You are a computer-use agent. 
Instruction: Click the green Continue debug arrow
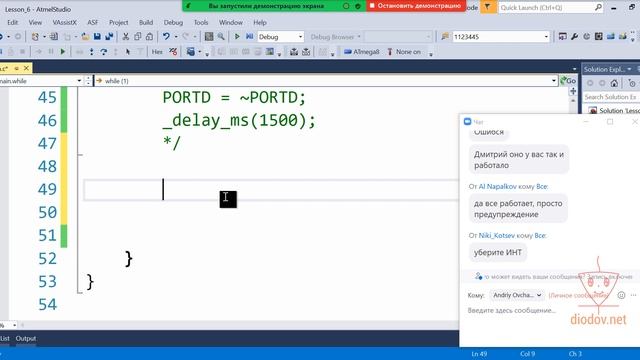point(63,52)
